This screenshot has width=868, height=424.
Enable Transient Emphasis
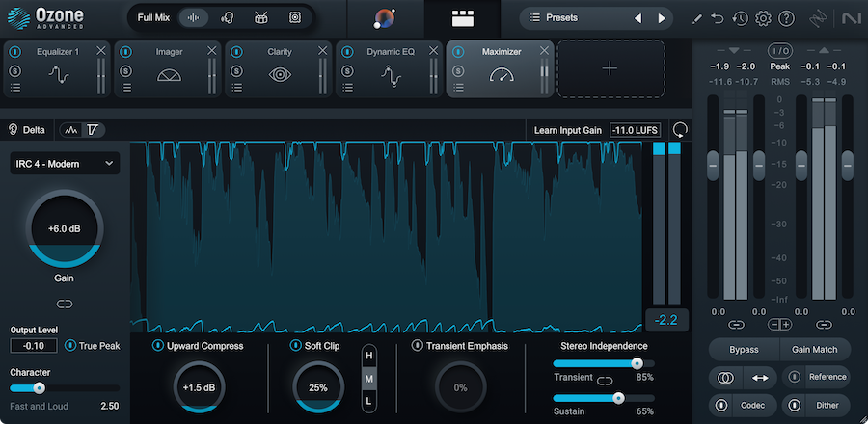[418, 346]
